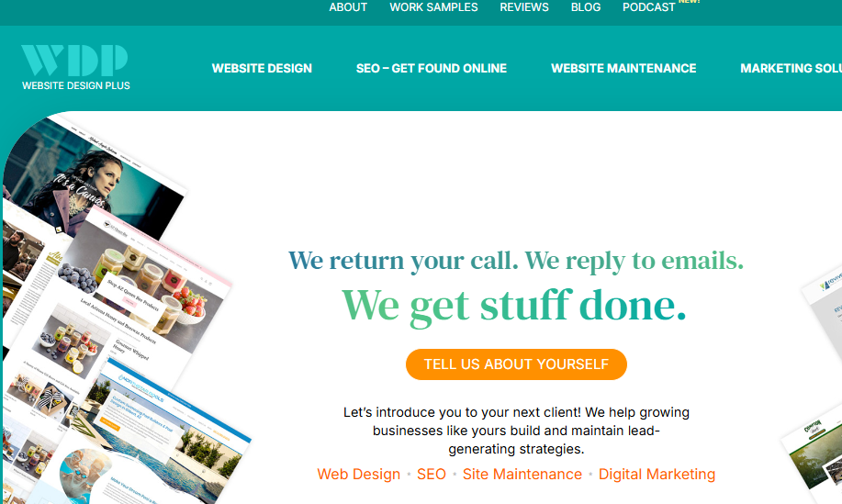Open the About page

click(348, 7)
